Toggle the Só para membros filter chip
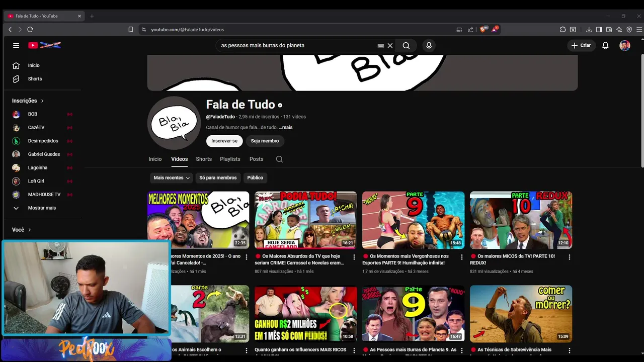Viewport: 644px width, 362px height. pyautogui.click(x=218, y=177)
